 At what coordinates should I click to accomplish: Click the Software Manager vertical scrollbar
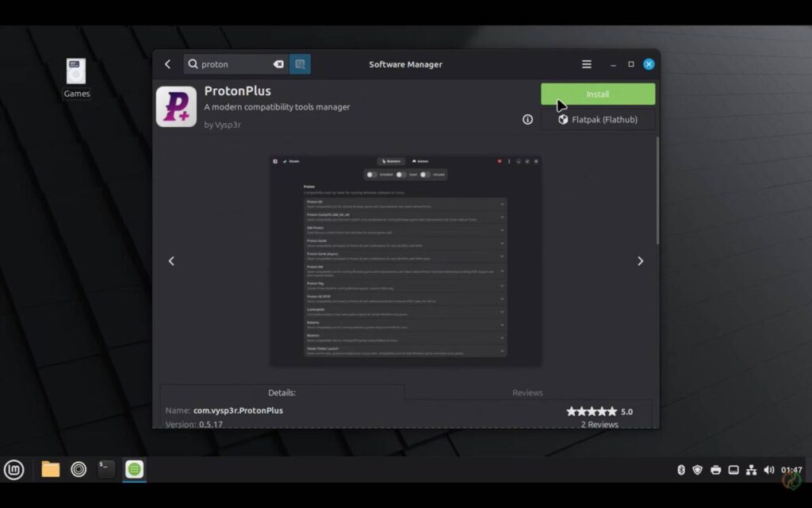pyautogui.click(x=657, y=190)
